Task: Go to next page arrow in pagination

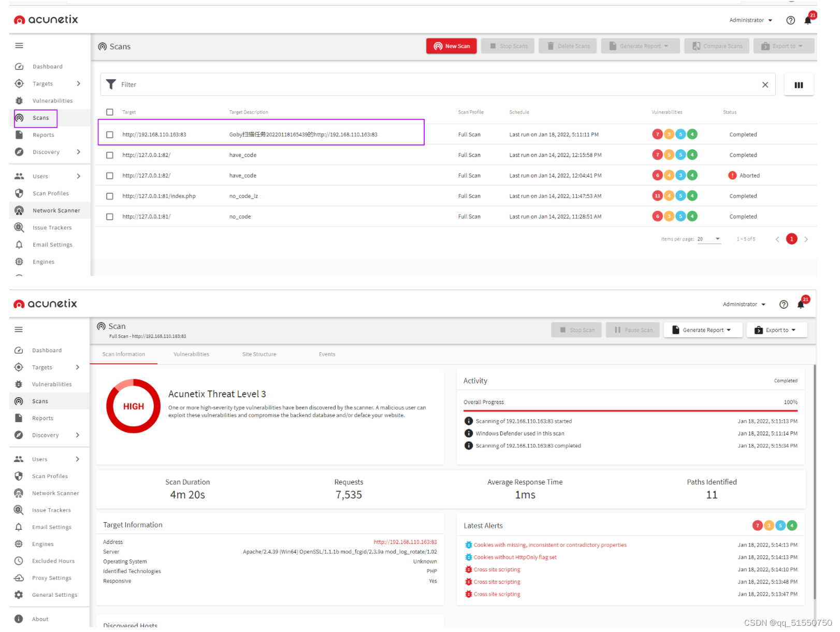Action: (806, 239)
